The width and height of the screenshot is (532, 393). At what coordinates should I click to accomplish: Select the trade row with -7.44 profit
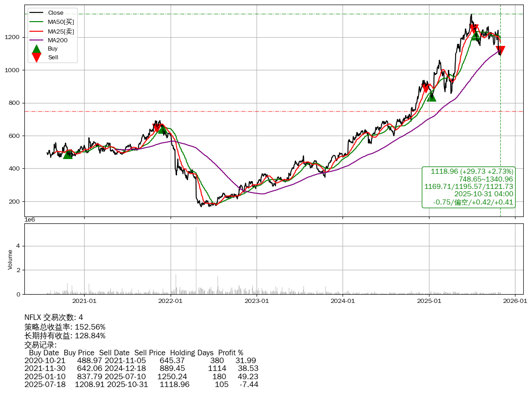pyautogui.click(x=140, y=384)
